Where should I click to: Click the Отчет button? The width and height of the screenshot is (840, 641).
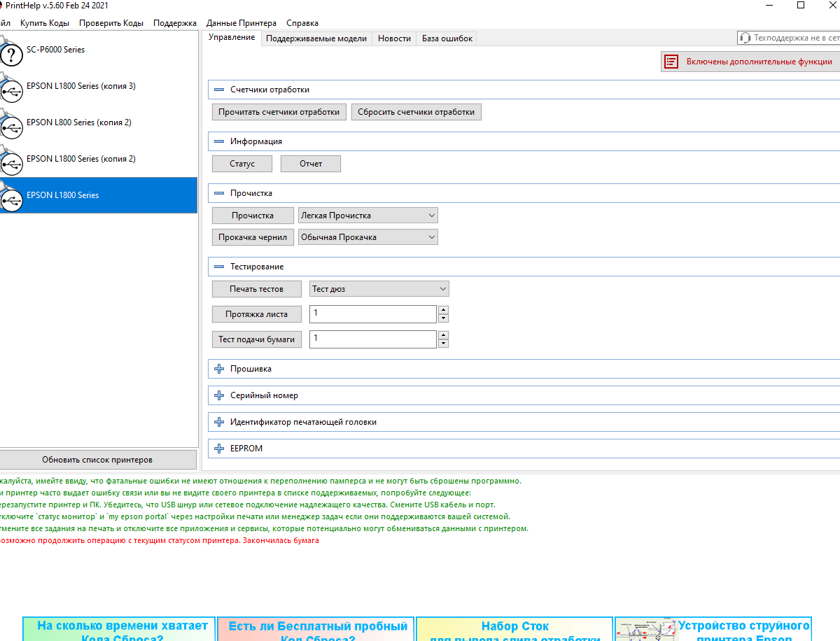click(311, 164)
